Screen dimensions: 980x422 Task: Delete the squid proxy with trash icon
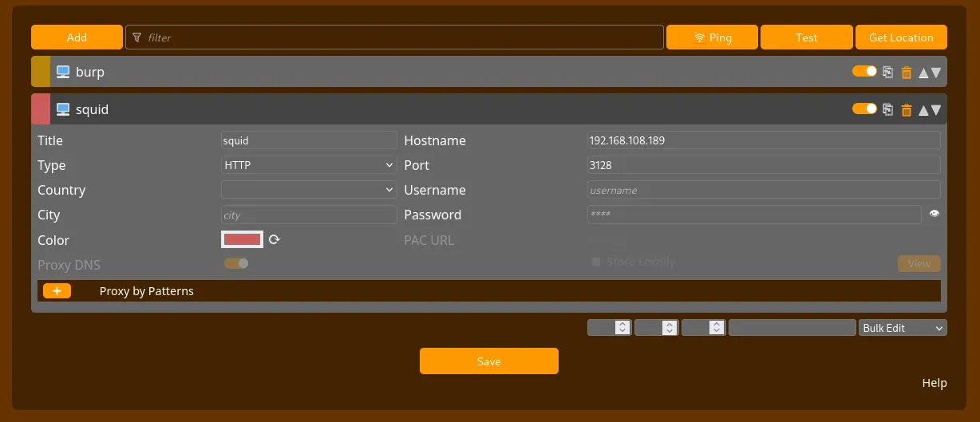point(906,110)
